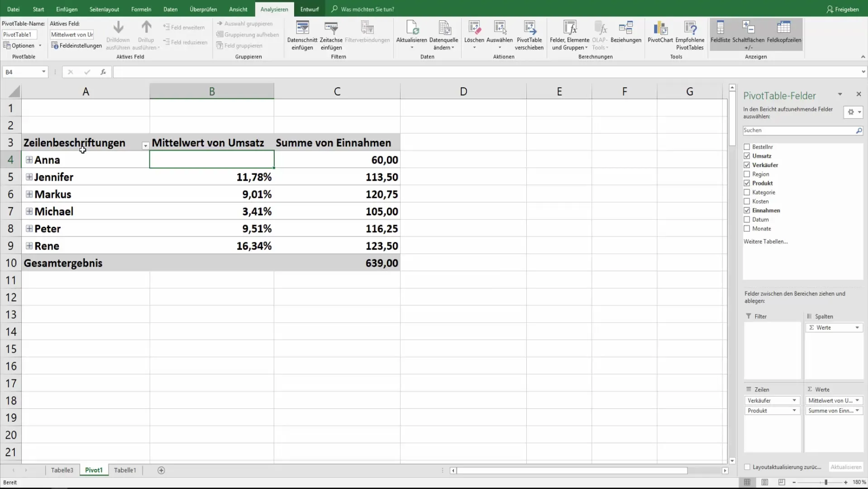The width and height of the screenshot is (868, 489).
Task: Uncheck the Produkt field checkbox
Action: tap(747, 183)
